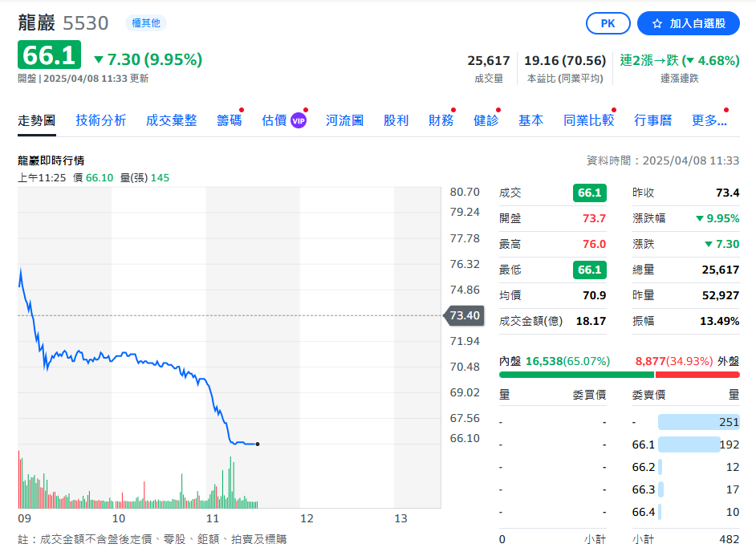Open the 成交彙整 tab

(x=171, y=120)
